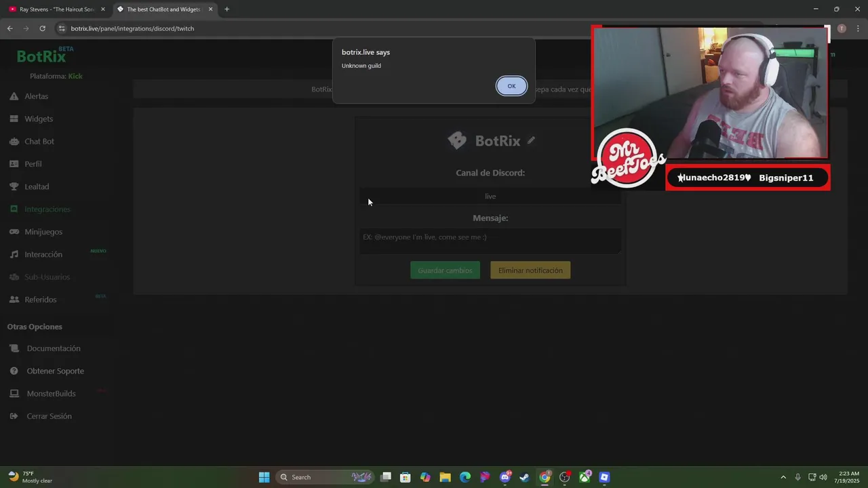Click the botrix.live URL address bar
Viewport: 868px width, 488px height.
point(132,28)
